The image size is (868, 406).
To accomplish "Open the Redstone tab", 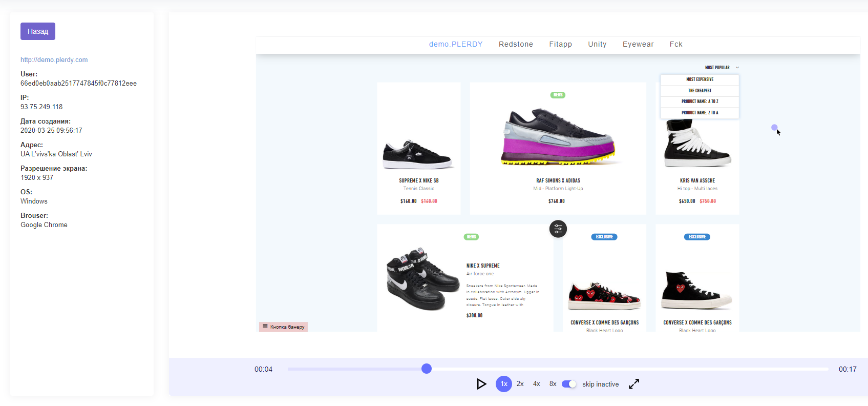I will 516,45.
